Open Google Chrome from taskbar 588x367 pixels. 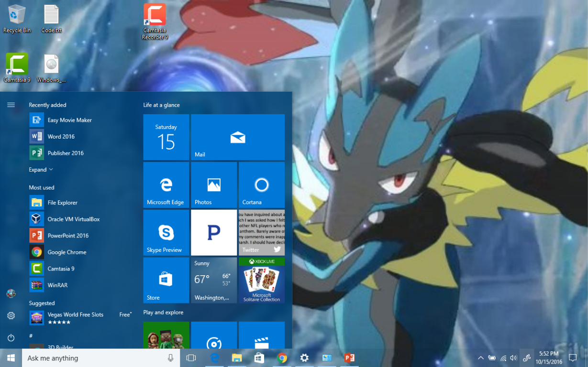tap(282, 358)
